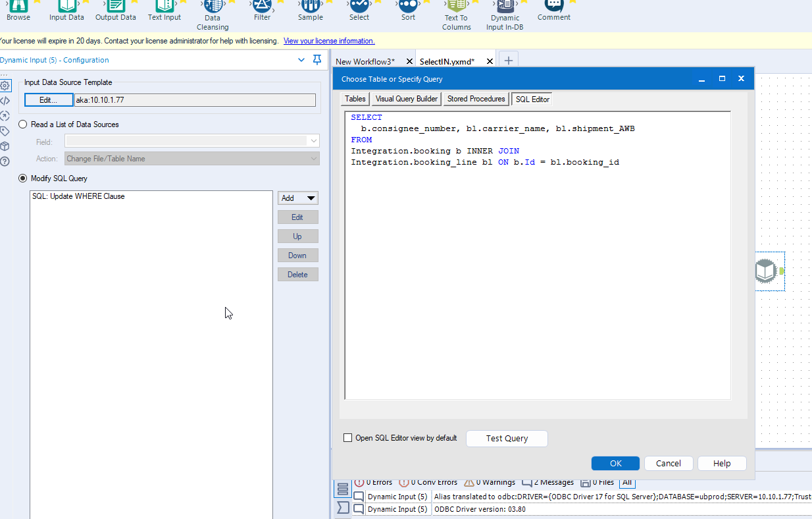Image resolution: width=812 pixels, height=519 pixels.
Task: Switch to Visual Query Builder tab
Action: click(406, 99)
